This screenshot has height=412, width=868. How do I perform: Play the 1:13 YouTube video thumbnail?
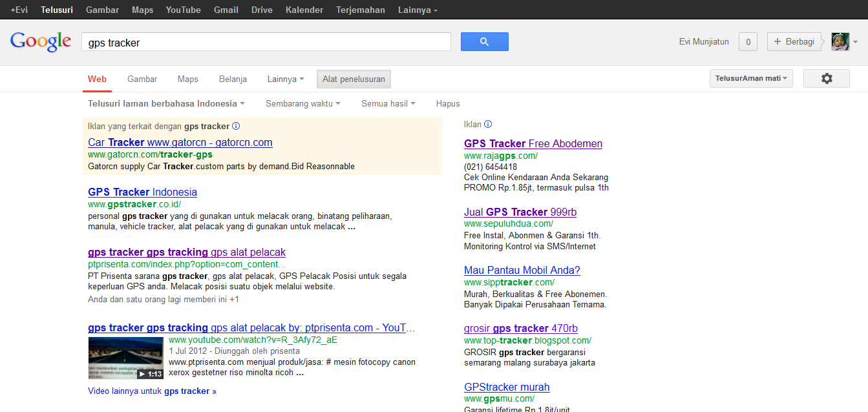point(125,358)
